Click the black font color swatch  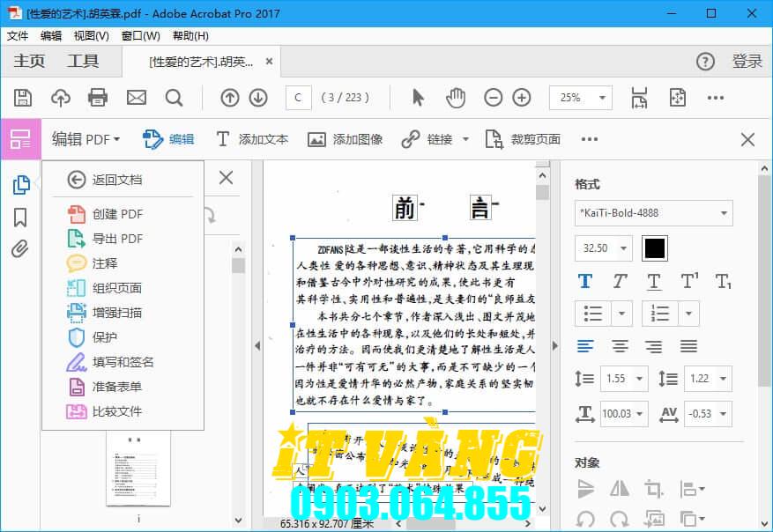click(x=654, y=248)
